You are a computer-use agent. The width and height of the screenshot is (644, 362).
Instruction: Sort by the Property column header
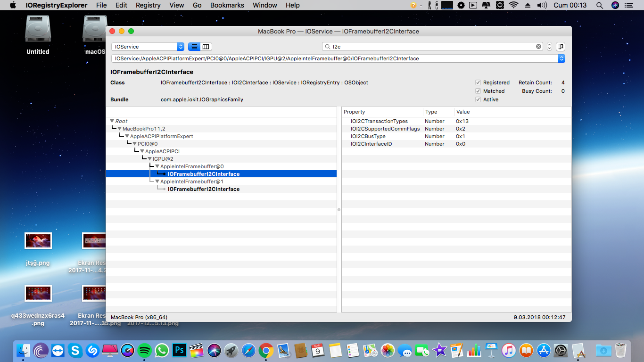point(382,112)
